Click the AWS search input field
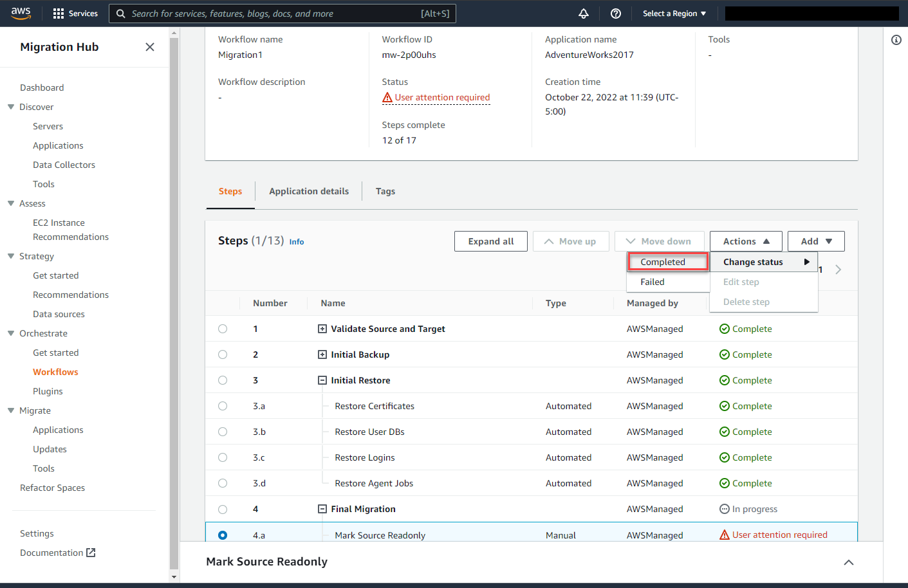The height and width of the screenshot is (588, 908). 283,14
